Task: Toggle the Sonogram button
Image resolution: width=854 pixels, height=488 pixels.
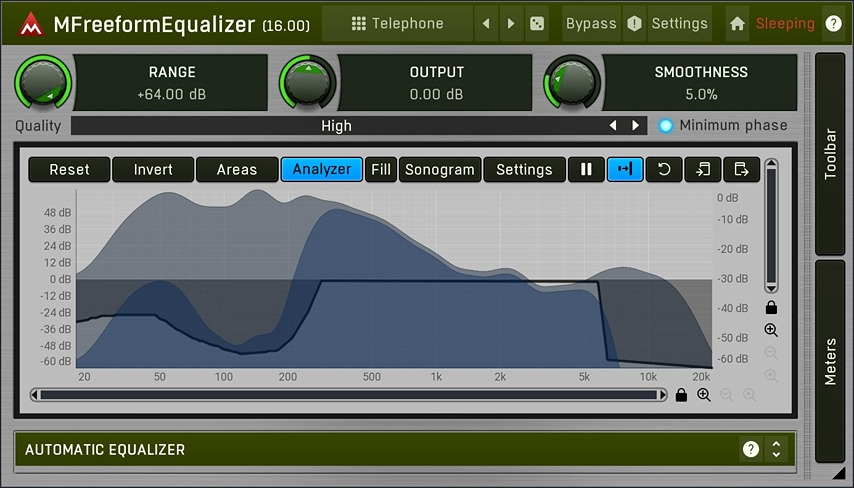Action: tap(440, 169)
